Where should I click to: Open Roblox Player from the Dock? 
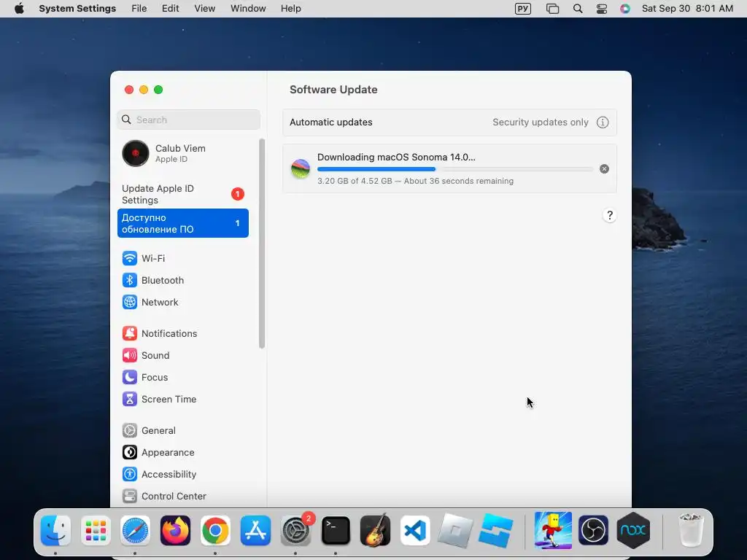pyautogui.click(x=455, y=530)
